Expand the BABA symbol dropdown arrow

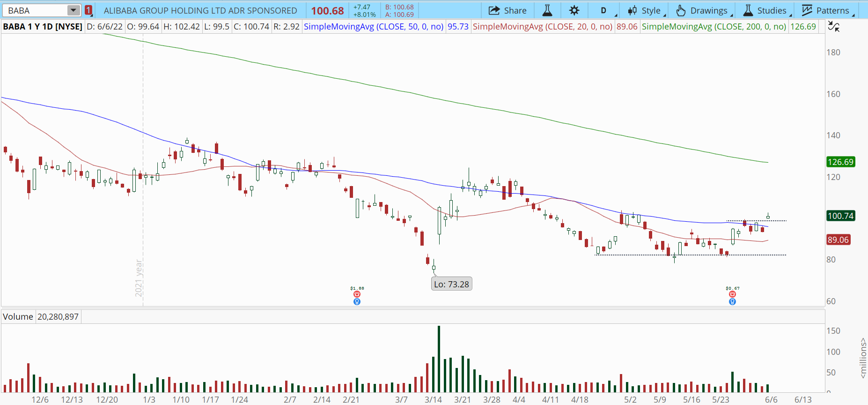(74, 10)
